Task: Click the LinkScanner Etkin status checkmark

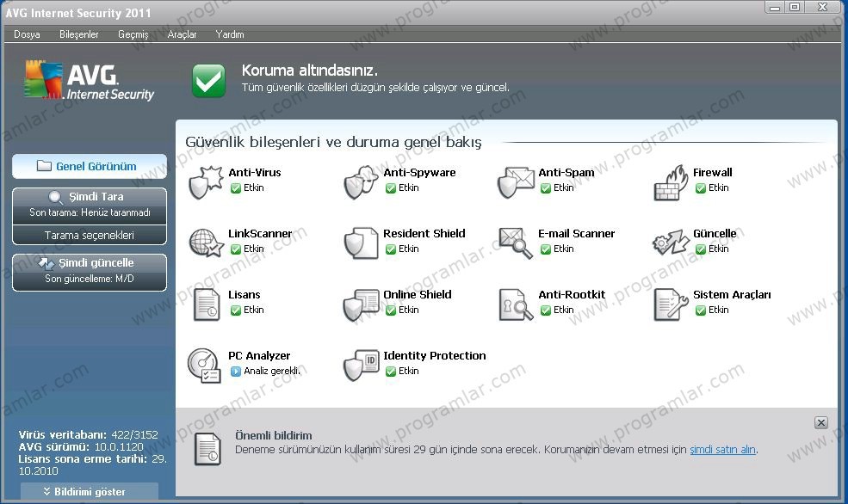Action: coord(236,249)
